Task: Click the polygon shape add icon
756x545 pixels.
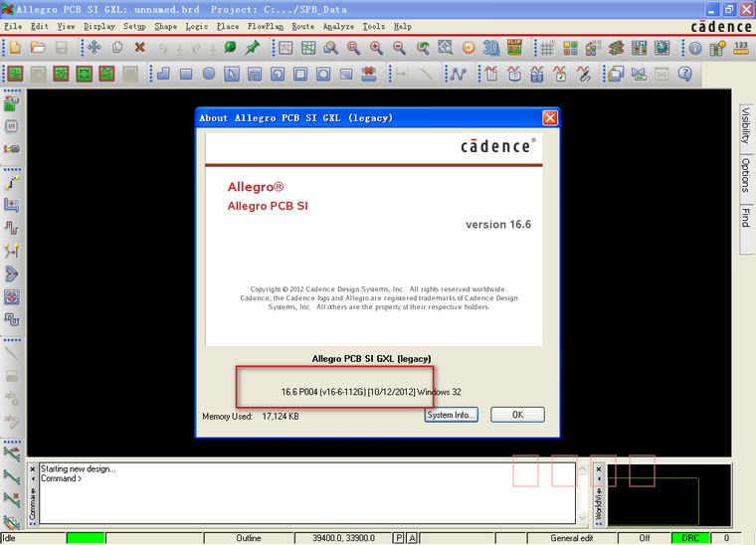Action: pos(163,74)
